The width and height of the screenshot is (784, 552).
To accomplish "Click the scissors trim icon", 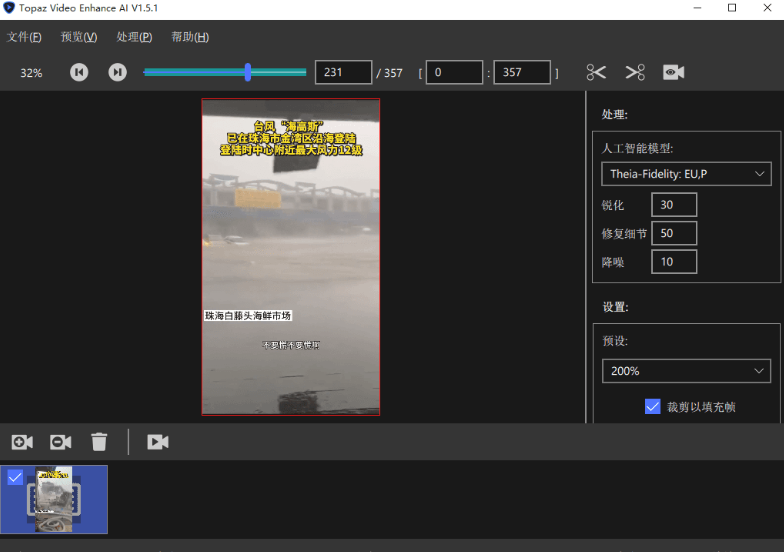I will [596, 72].
